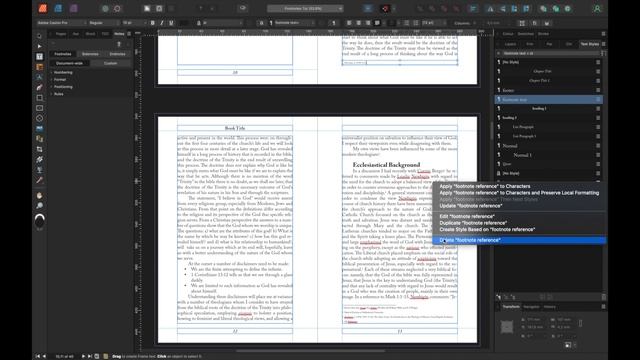Choose Duplicate "footnote reference"
The width and height of the screenshot is (640, 360).
coord(473,223)
